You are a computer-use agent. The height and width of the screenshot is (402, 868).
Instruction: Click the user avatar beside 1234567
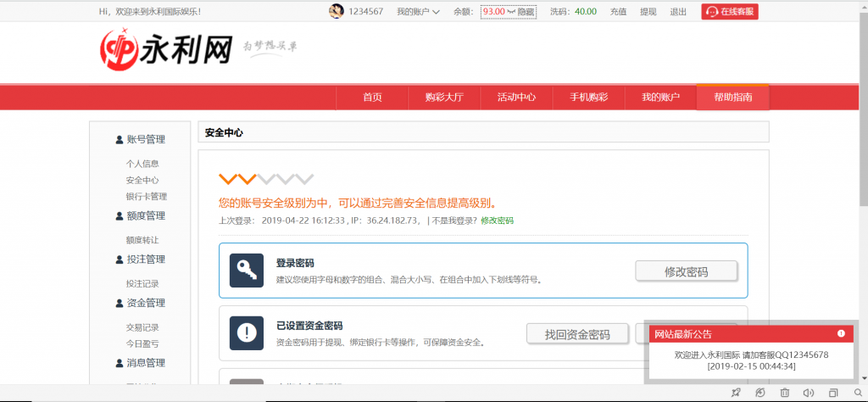(336, 11)
